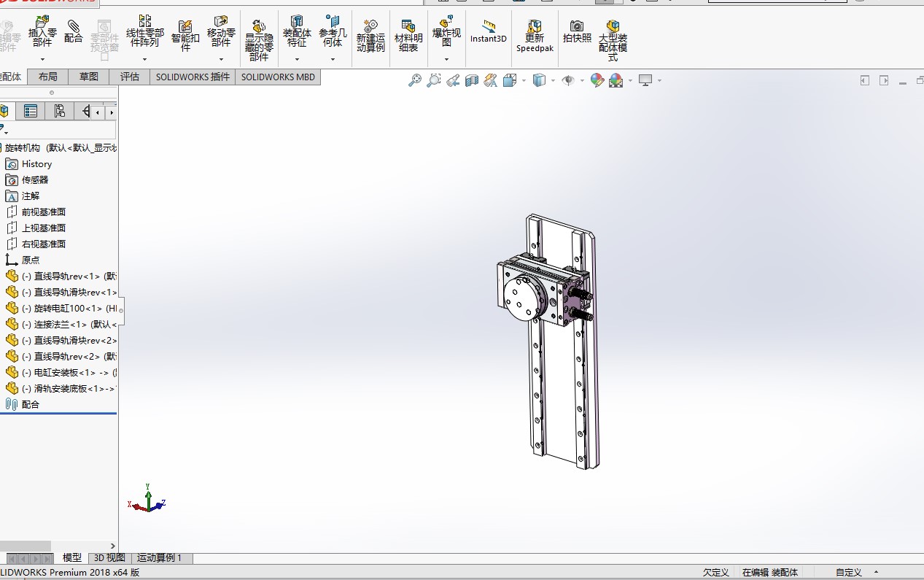Screen dimensions: 924x580
Task: Open dropdown under 参考几何体
Action: click(x=333, y=59)
